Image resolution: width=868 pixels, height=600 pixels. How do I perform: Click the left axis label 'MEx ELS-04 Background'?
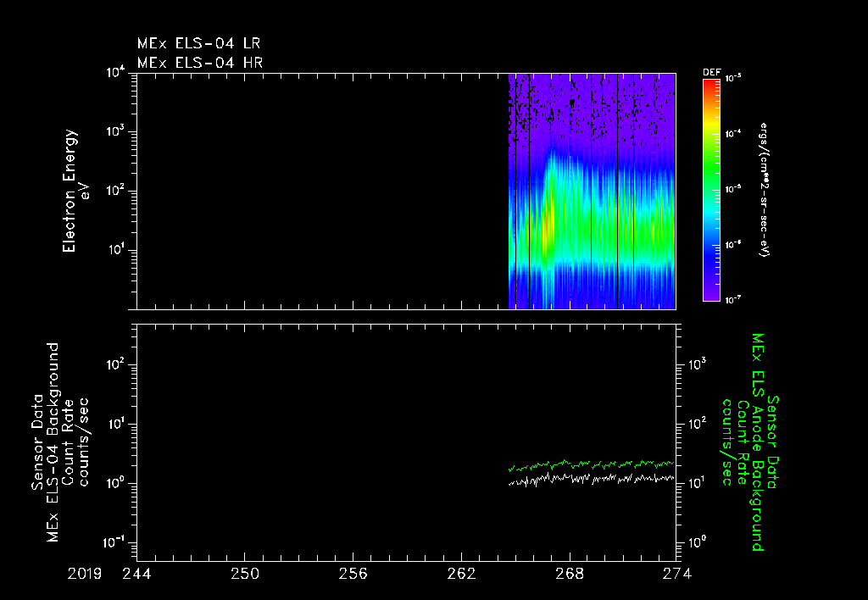tap(53, 442)
